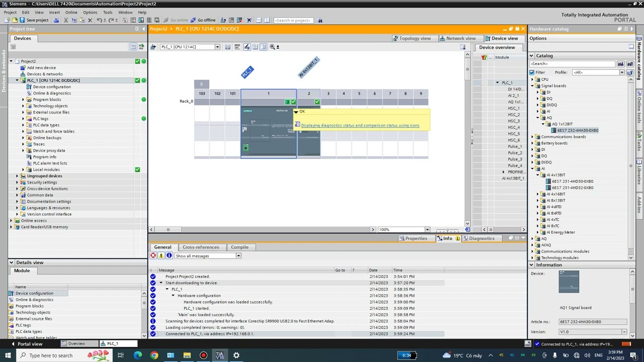The width and height of the screenshot is (644, 362).
Task: Select Online & diagnostics in project tree
Action: click(51, 93)
